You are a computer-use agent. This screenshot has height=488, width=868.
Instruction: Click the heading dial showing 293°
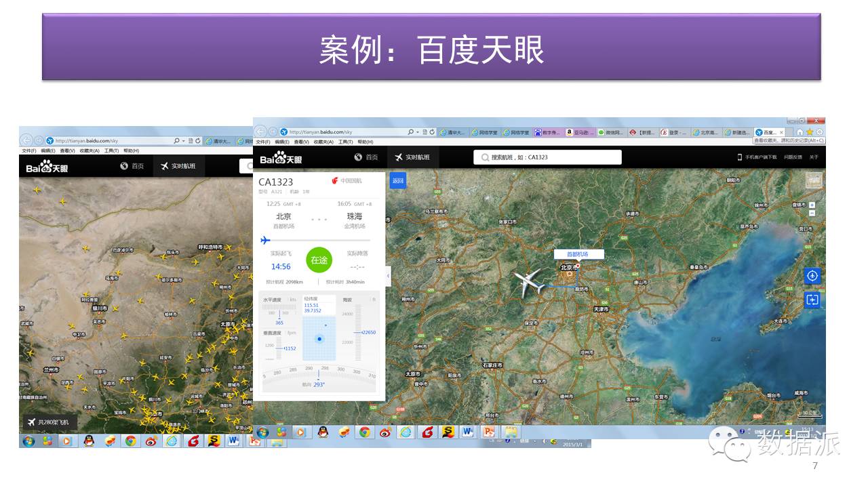319,379
